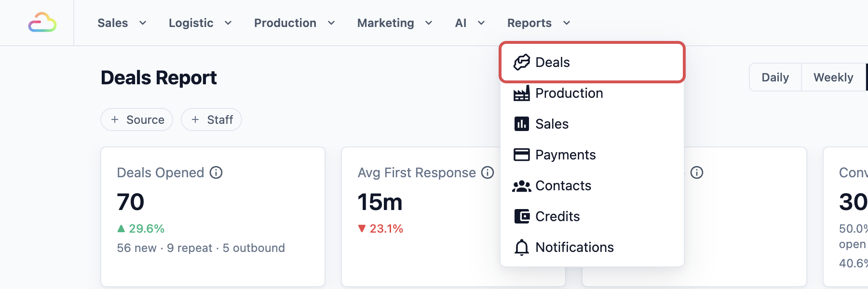Screen dimensions: 868x289
Task: Click the cloud logo icon
Action: 42,23
